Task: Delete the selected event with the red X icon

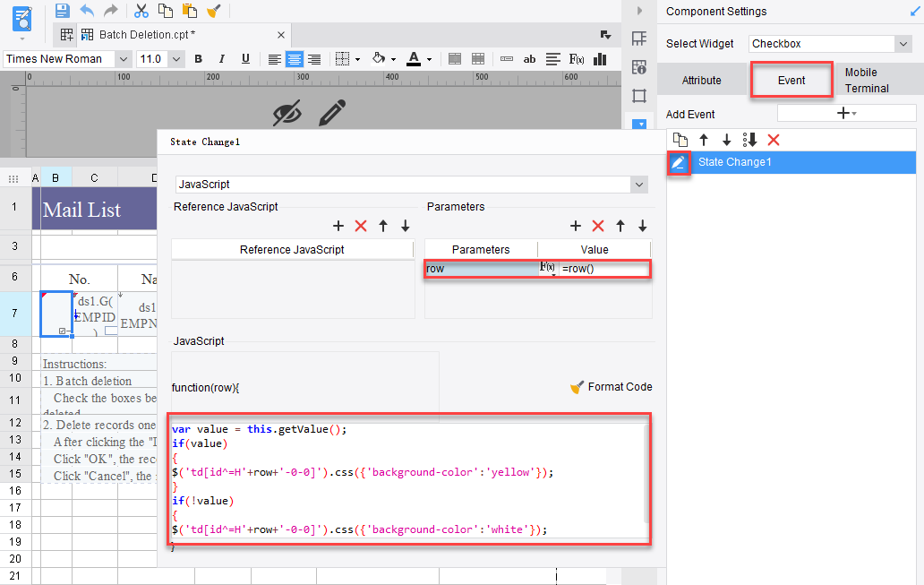Action: 774,140
